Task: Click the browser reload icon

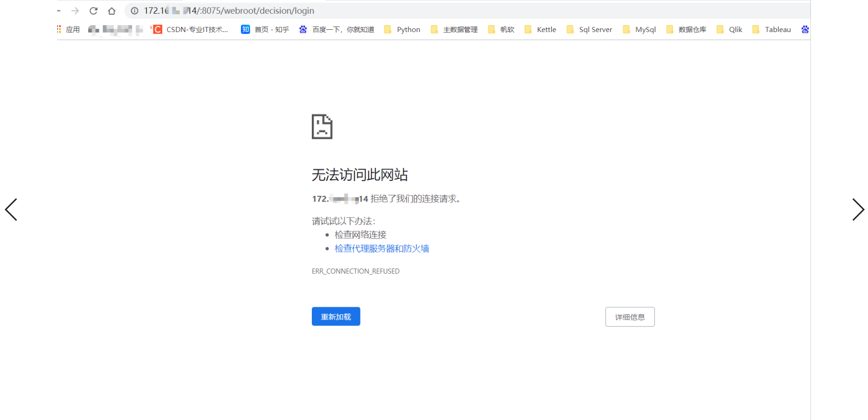Action: tap(93, 10)
